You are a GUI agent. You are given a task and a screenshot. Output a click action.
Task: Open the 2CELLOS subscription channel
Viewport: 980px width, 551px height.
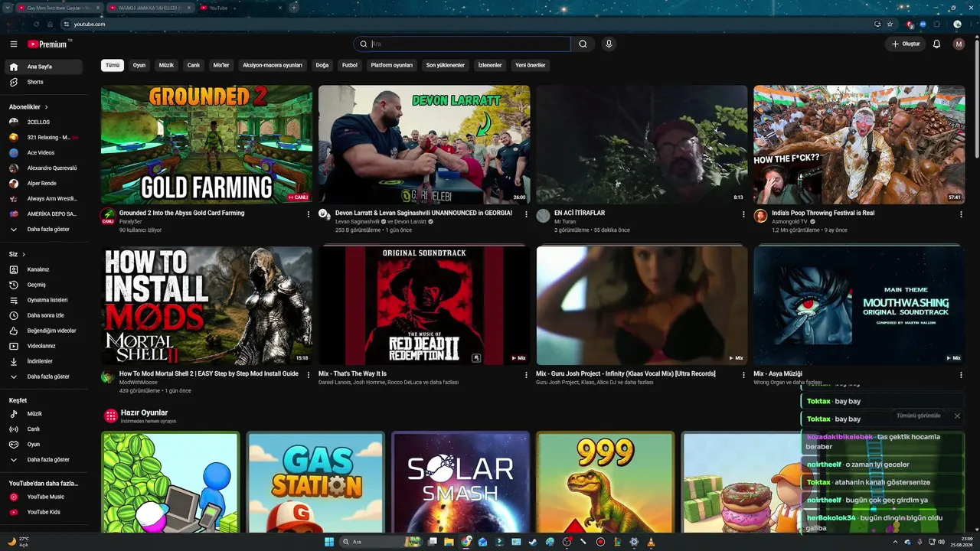[45, 122]
